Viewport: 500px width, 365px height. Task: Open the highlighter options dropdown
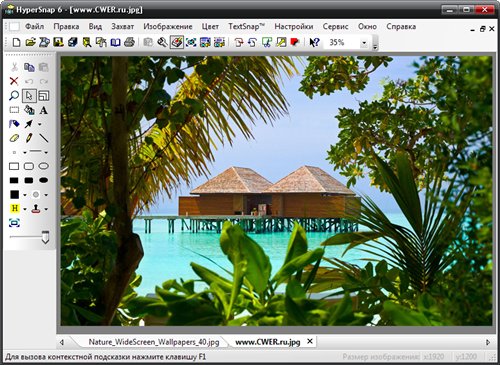click(25, 209)
